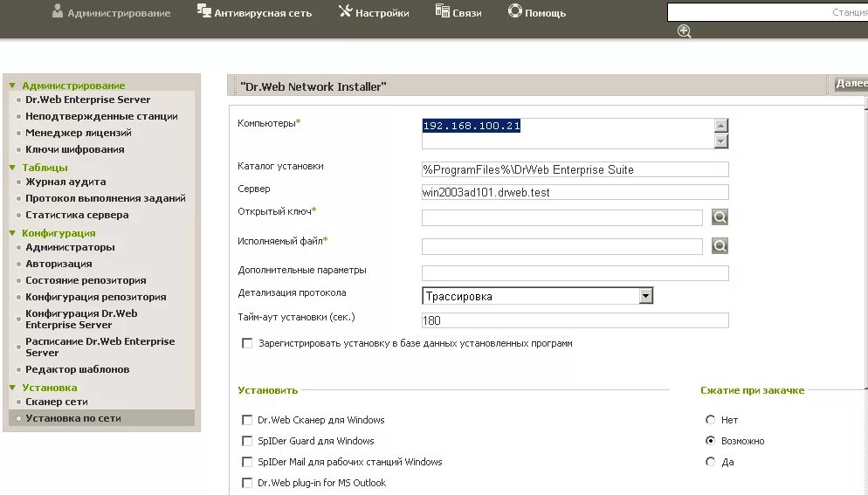Open Расписание Dr.Web Enterprise Server link
The height and width of the screenshot is (495, 868).
[100, 347]
